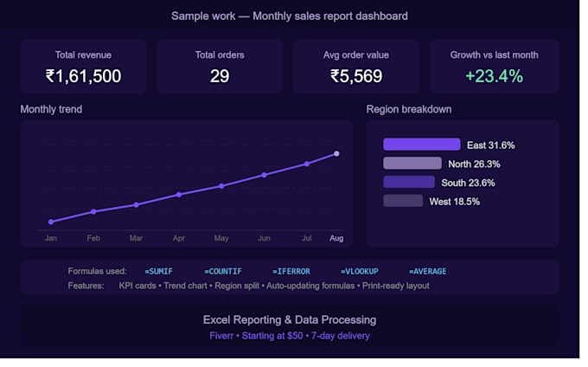The image size is (588, 367).
Task: Click the Auto-updating formulas feature text
Action: 310,286
